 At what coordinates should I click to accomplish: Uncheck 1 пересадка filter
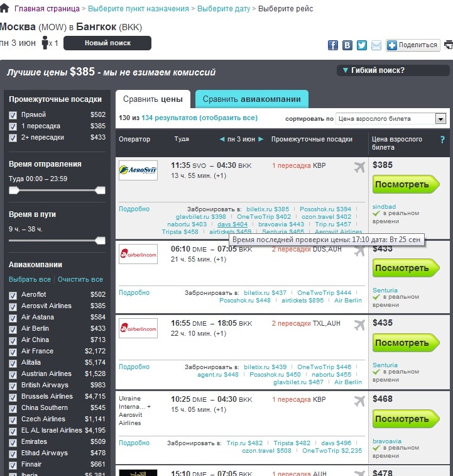pos(13,126)
